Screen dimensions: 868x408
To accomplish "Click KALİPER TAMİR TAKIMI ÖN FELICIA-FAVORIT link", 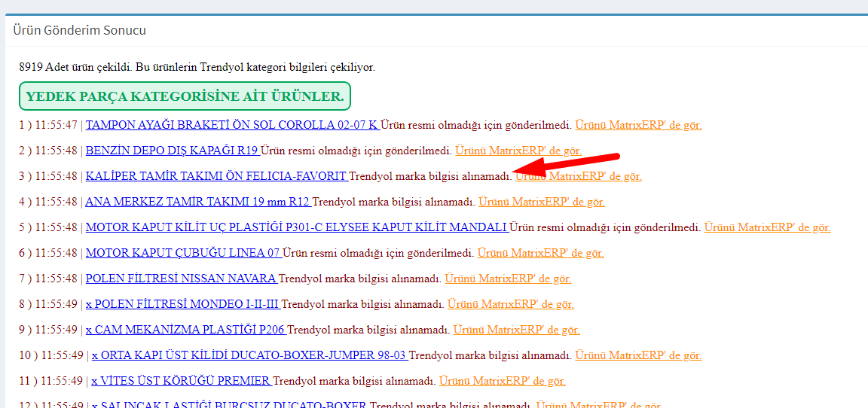I will (215, 176).
